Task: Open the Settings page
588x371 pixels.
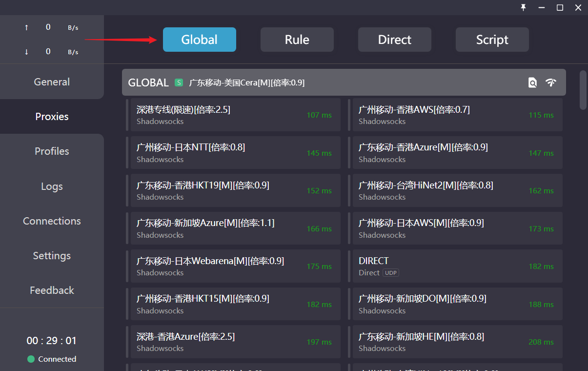Action: [x=52, y=256]
